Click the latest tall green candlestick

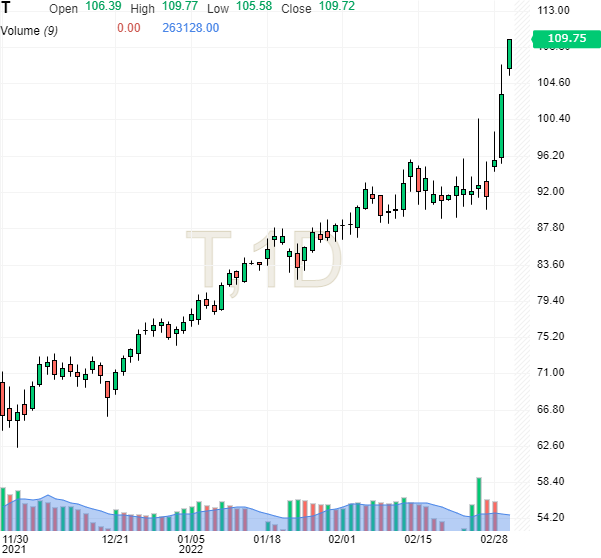click(510, 54)
